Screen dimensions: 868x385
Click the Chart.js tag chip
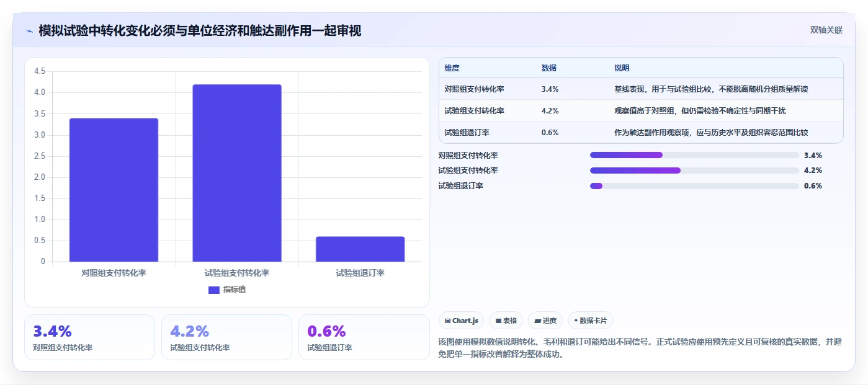point(461,321)
